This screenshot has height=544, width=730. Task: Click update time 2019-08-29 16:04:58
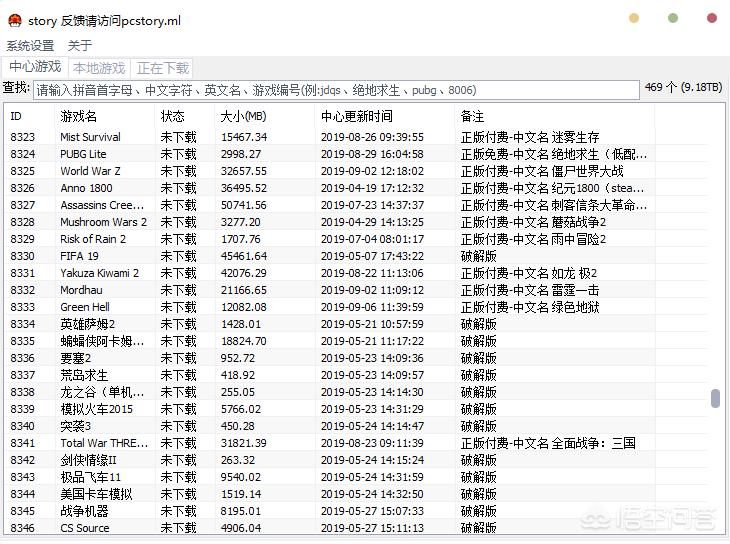pos(372,154)
